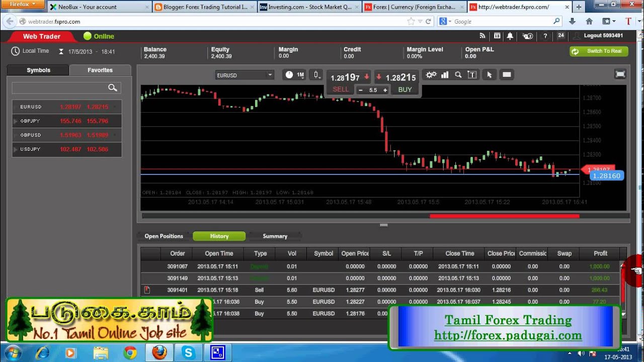The height and width of the screenshot is (362, 644).
Task: Open the alerts bell icon
Action: 510,36
